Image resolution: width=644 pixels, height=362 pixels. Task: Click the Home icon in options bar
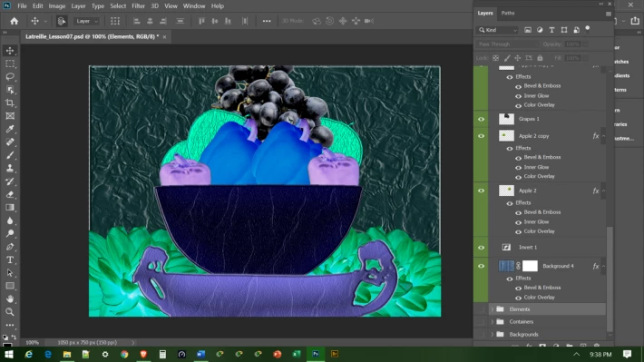click(x=14, y=21)
